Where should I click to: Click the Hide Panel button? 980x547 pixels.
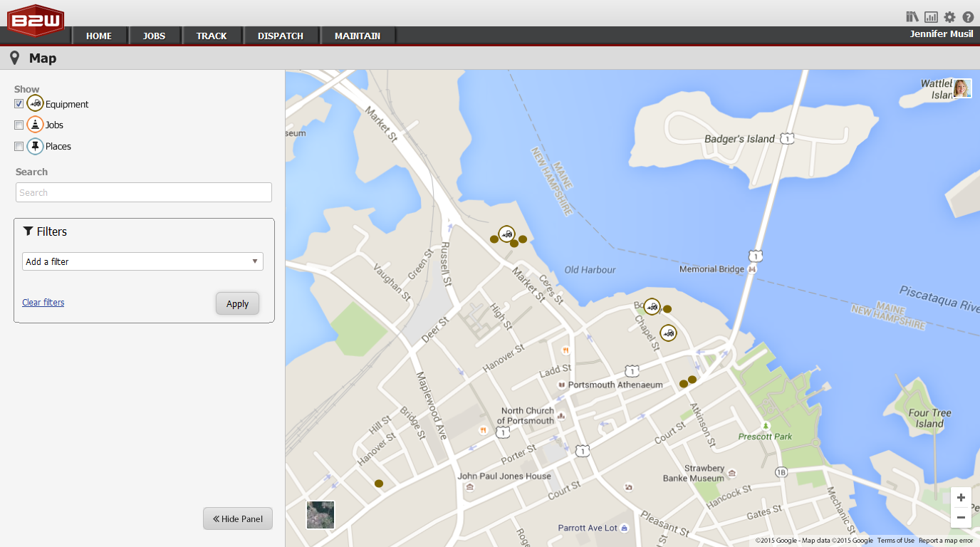pyautogui.click(x=238, y=519)
